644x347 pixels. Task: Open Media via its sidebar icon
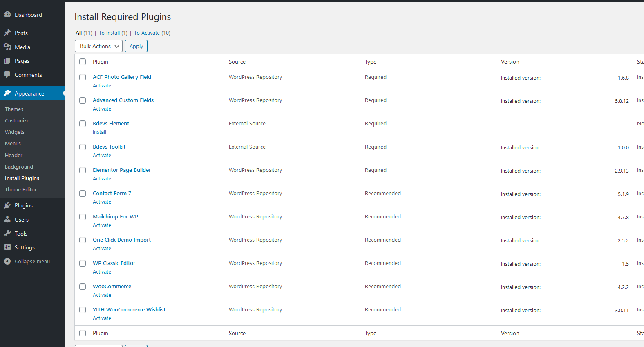pyautogui.click(x=7, y=47)
